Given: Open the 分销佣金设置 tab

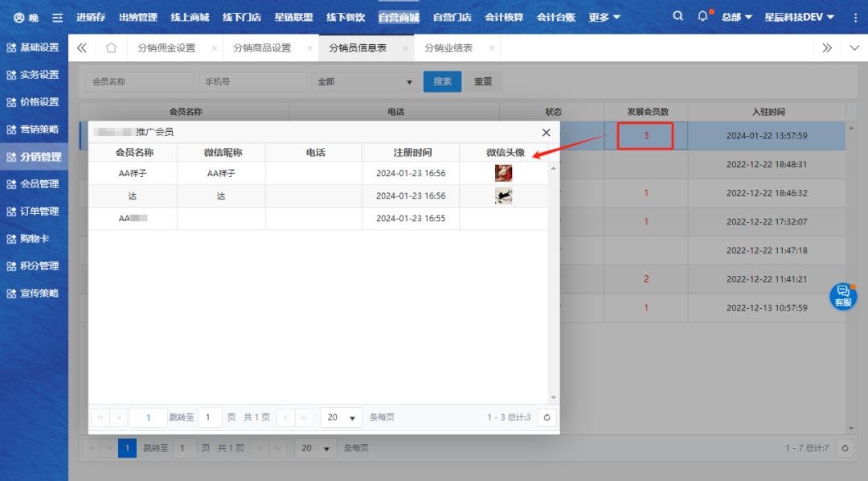Looking at the screenshot, I should tap(166, 48).
